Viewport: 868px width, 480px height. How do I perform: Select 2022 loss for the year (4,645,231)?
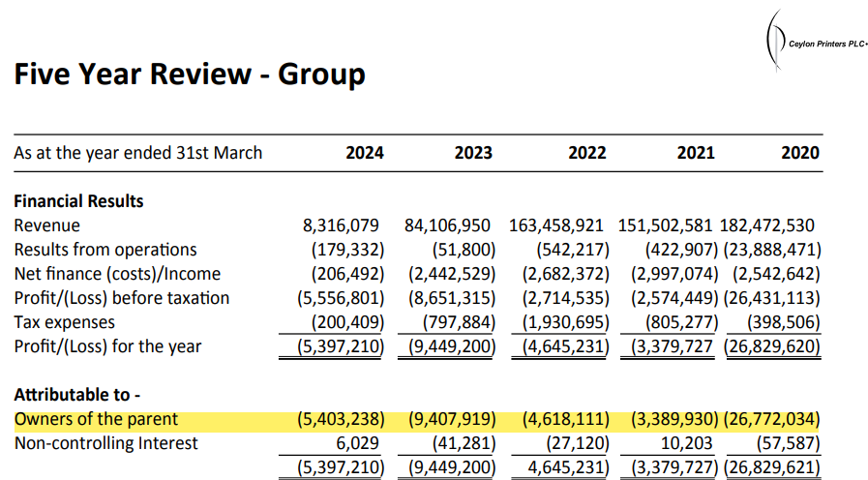(x=566, y=346)
